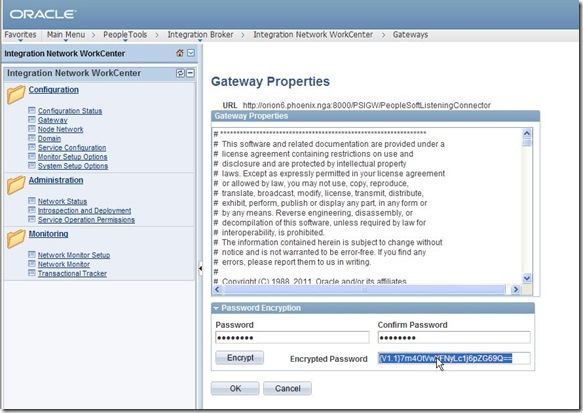Open the WorkCenter header dropdown menu icon
This screenshot has height=413, width=583.
click(191, 53)
